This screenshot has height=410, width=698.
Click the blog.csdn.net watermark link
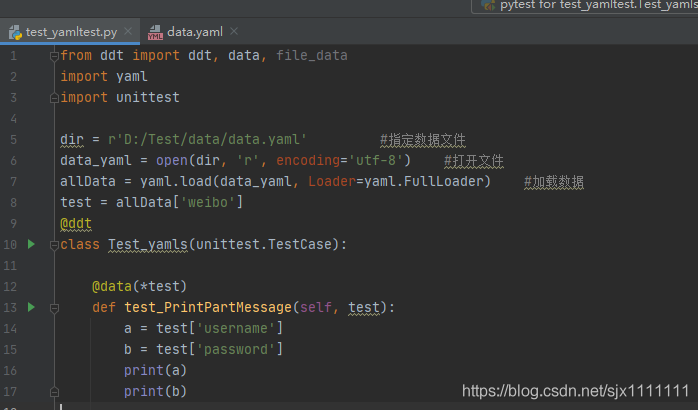point(575,391)
